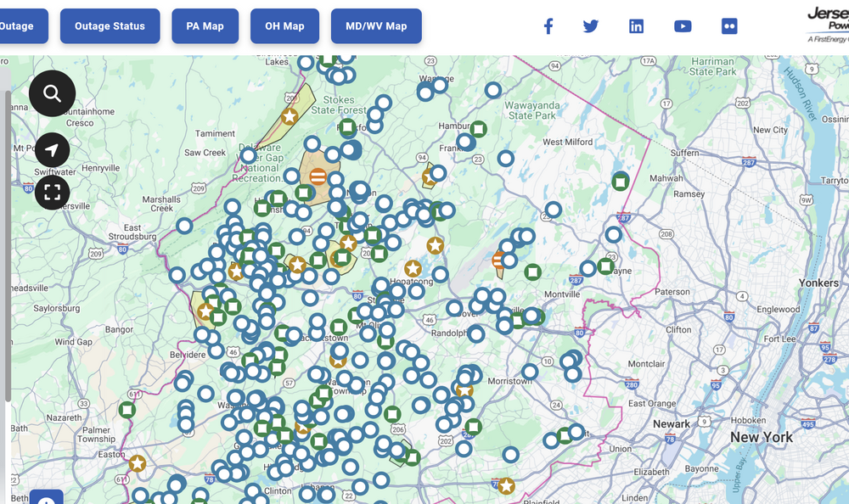Select gold star marker near Easton
849x504 pixels.
(137, 463)
